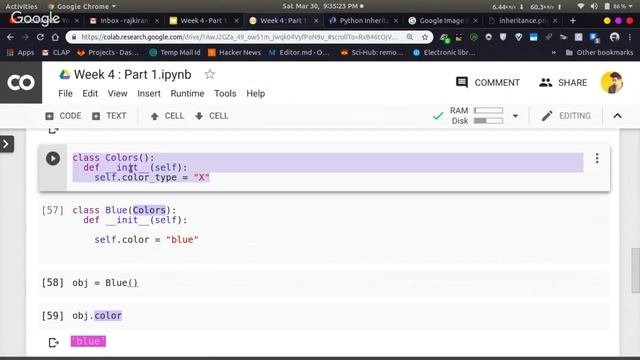This screenshot has width=640, height=360.
Task: Click the output icon next to 'blue'
Action: pos(53,342)
